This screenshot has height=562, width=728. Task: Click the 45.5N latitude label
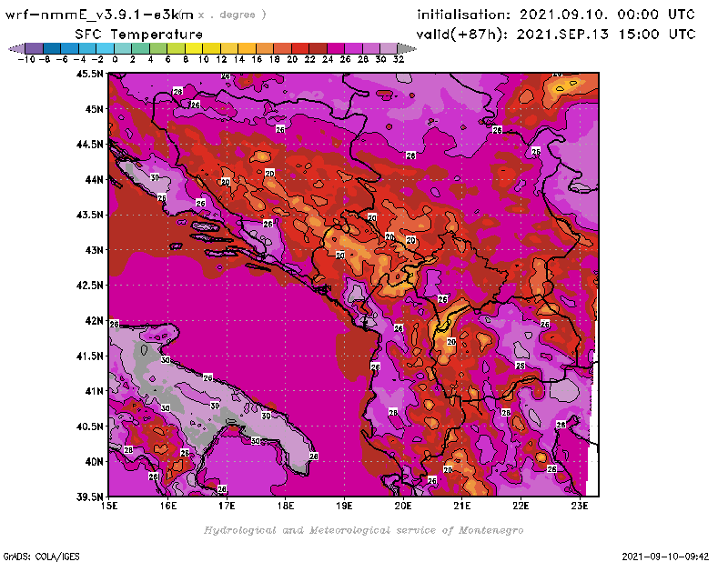89,74
